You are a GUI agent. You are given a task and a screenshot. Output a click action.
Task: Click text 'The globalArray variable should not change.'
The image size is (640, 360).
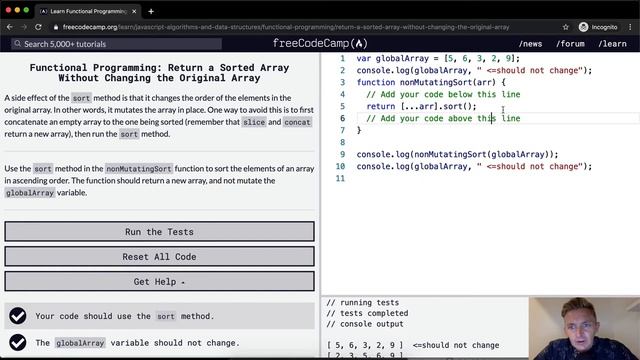(x=138, y=343)
